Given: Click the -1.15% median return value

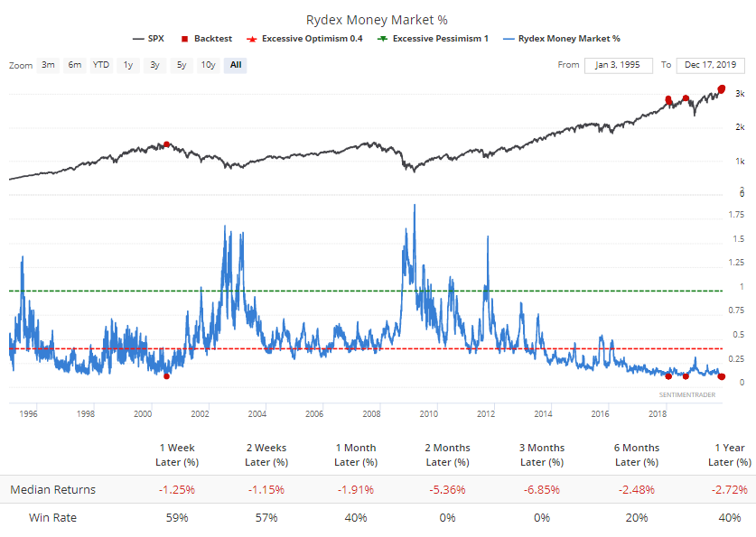Looking at the screenshot, I should pyautogui.click(x=266, y=490).
